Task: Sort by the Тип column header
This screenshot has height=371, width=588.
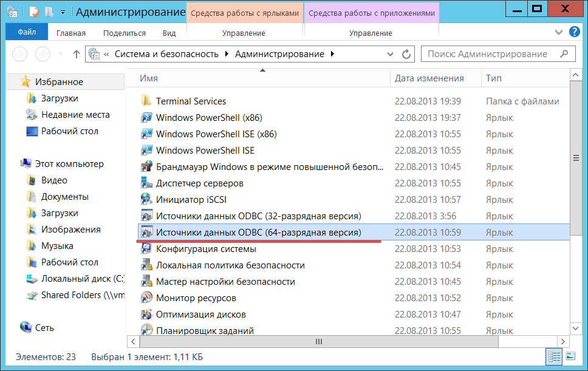Action: (525, 78)
